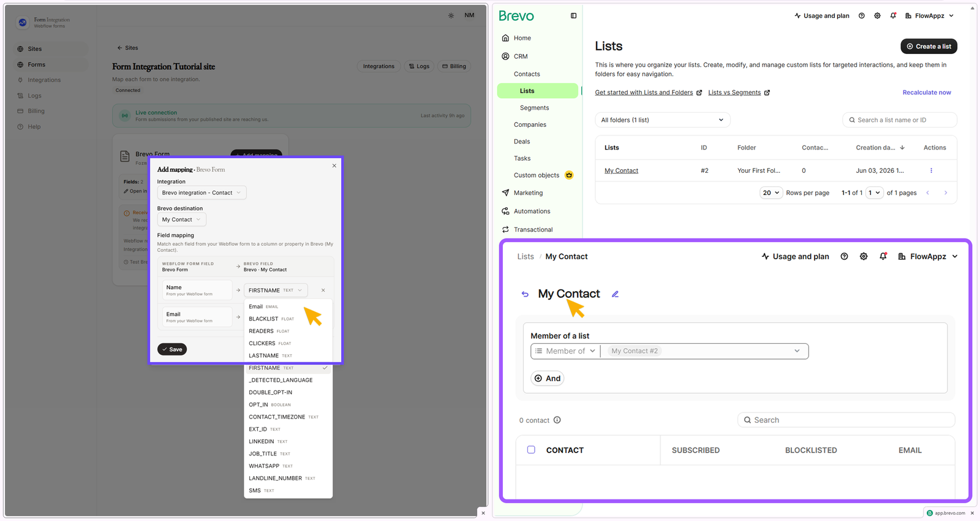Choose LASTNAME option in field list
Screen dimensions: 980x521
coord(288,356)
